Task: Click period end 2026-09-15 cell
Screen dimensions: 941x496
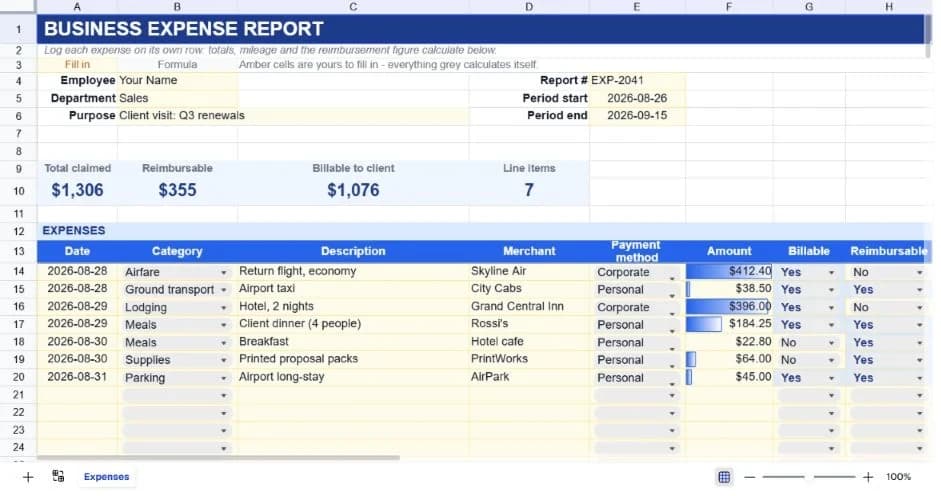Action: coord(637,115)
